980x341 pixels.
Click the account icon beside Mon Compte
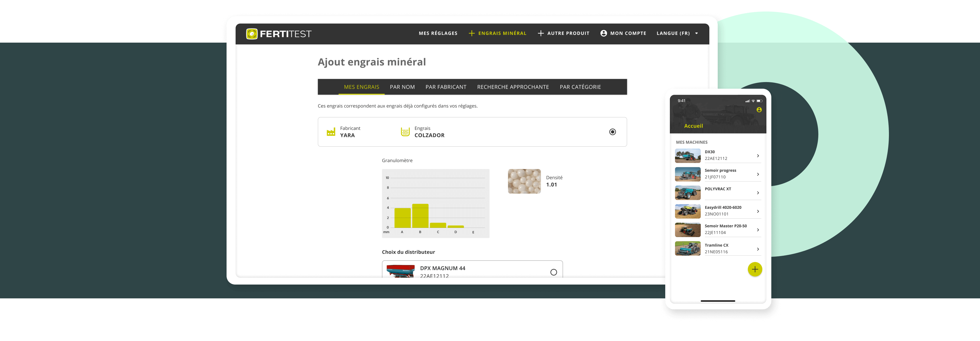(603, 33)
